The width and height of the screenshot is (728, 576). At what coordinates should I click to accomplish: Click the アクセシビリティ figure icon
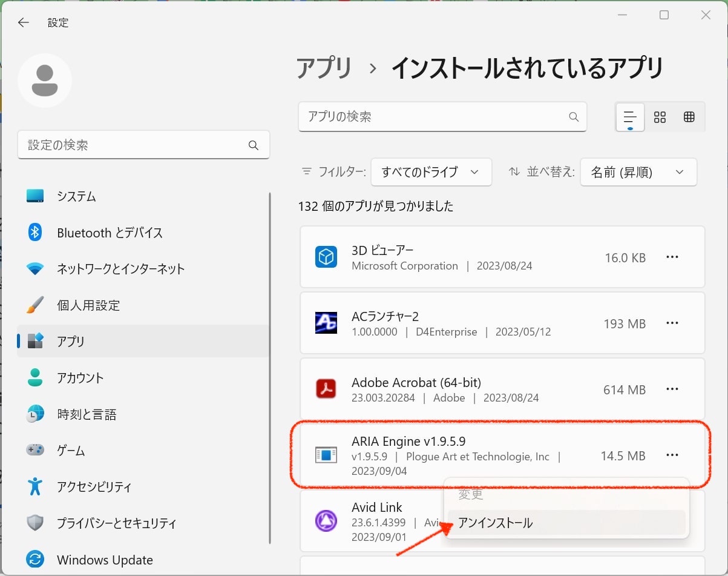click(35, 486)
